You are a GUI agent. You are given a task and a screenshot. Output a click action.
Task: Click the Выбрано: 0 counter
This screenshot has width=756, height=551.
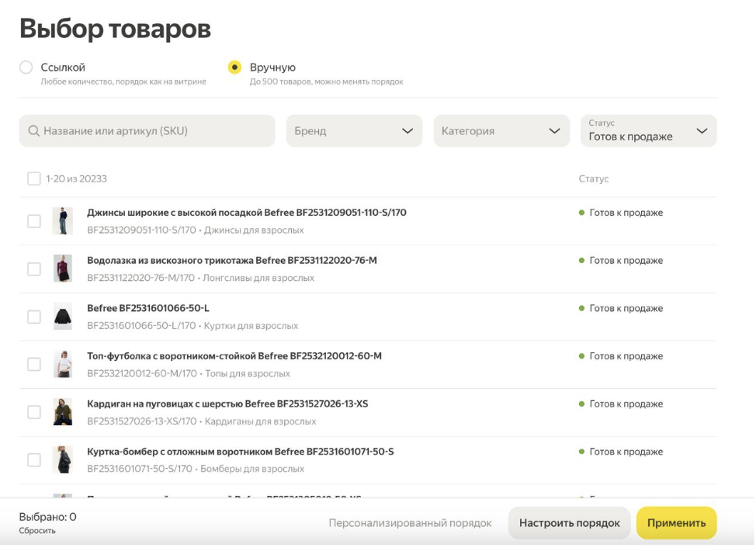tap(47, 517)
